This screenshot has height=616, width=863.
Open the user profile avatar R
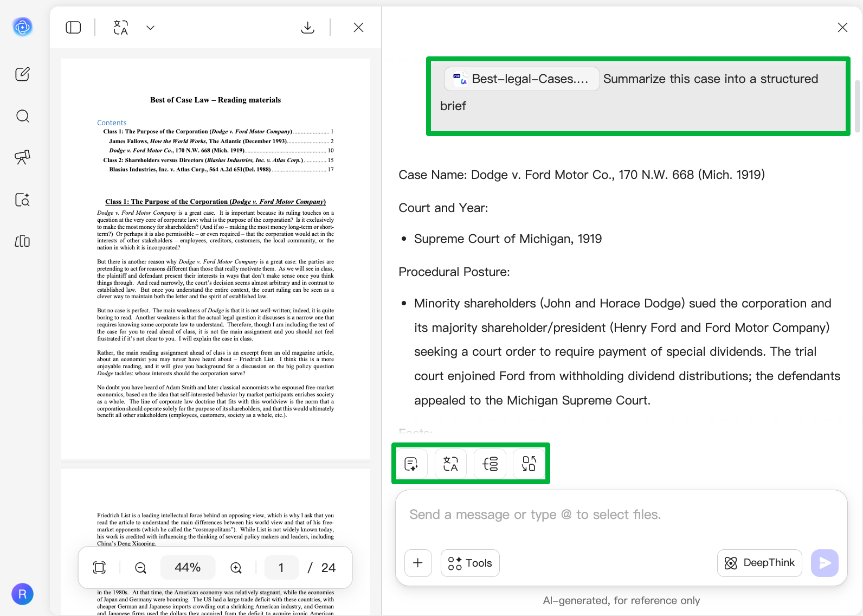[22, 594]
